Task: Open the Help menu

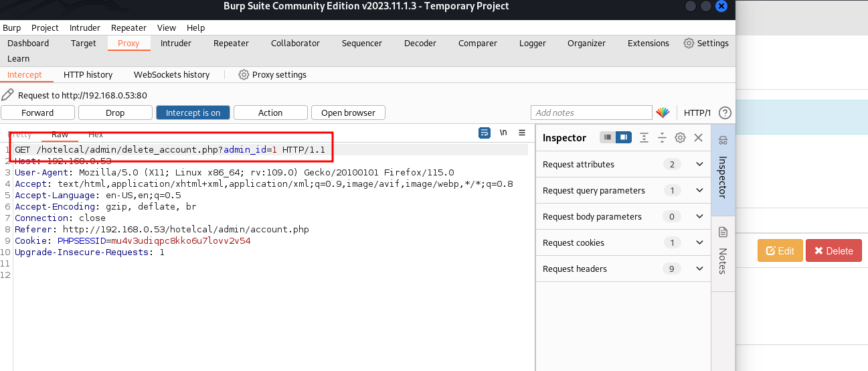Action: pyautogui.click(x=196, y=27)
